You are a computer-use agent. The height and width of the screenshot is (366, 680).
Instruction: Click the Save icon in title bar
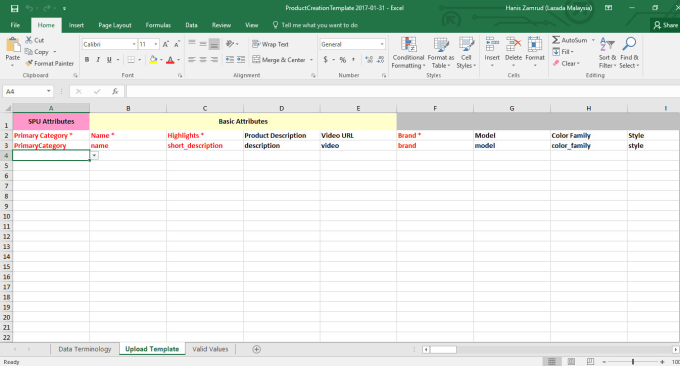tap(14, 8)
